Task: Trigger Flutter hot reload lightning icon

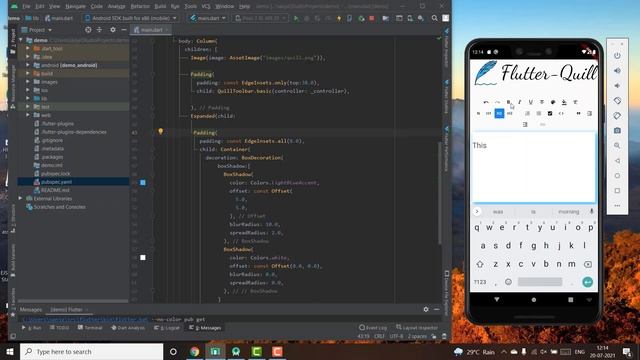Action: tap(339, 18)
